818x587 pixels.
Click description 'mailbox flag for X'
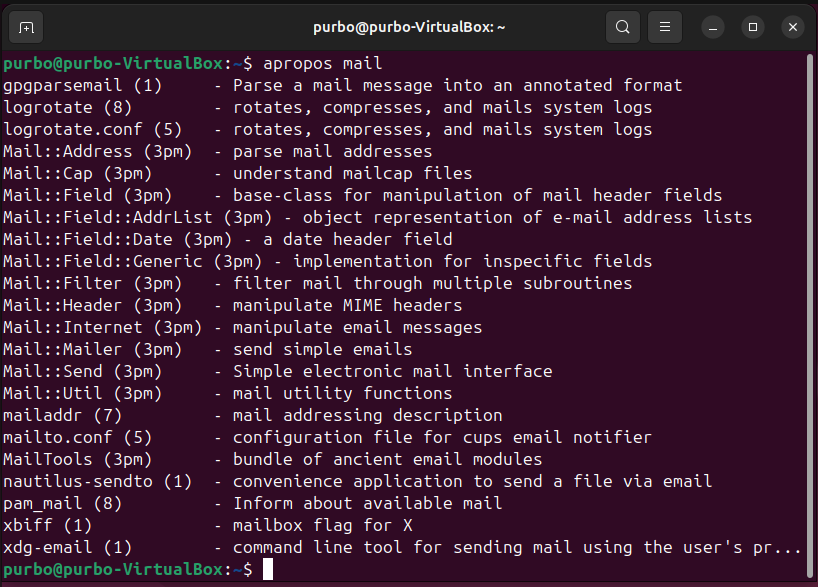tap(322, 525)
